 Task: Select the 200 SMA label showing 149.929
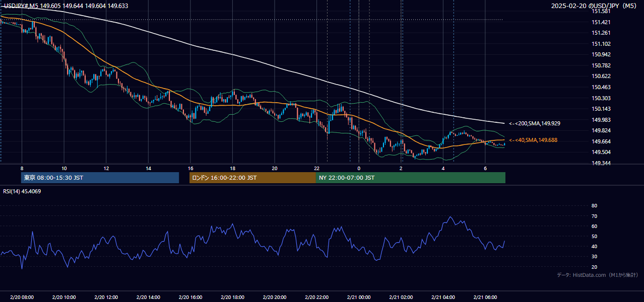pyautogui.click(x=535, y=123)
